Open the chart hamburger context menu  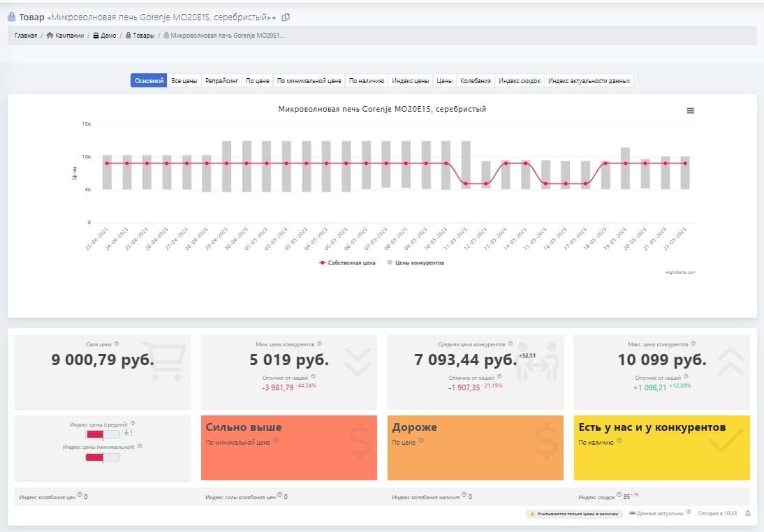click(691, 111)
